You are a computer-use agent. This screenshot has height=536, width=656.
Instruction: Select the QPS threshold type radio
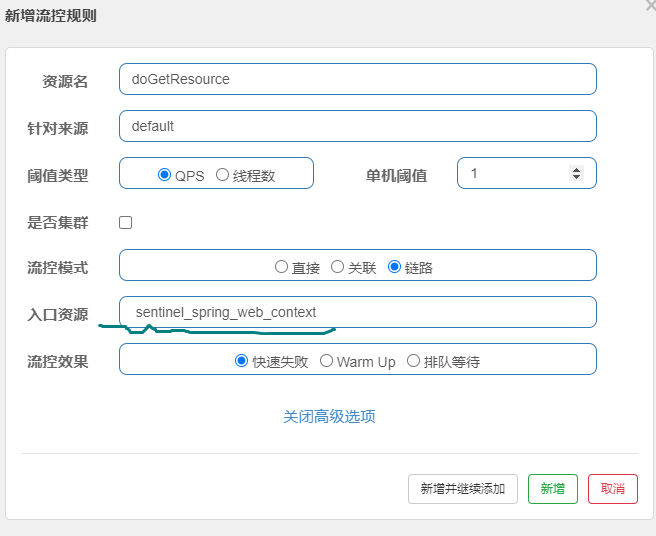click(164, 174)
